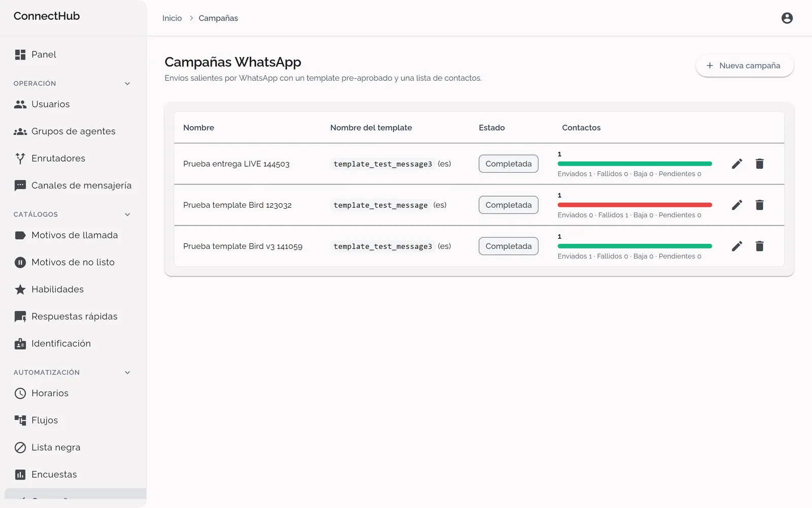Click the Grupos de agentes icon
This screenshot has width=812, height=508.
click(x=20, y=131)
